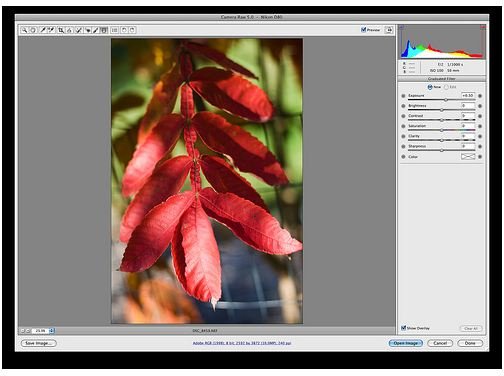Click the Clarity value field
The height and width of the screenshot is (376, 504).
pos(468,136)
